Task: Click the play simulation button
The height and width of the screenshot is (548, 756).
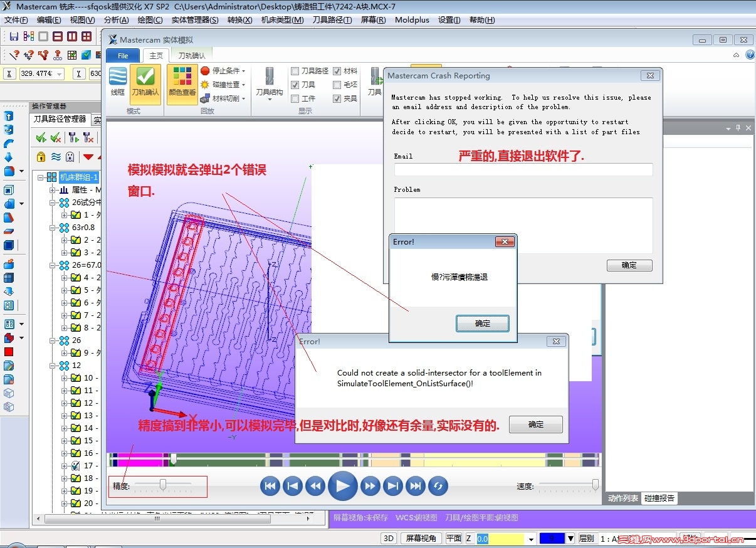Action: coord(342,485)
